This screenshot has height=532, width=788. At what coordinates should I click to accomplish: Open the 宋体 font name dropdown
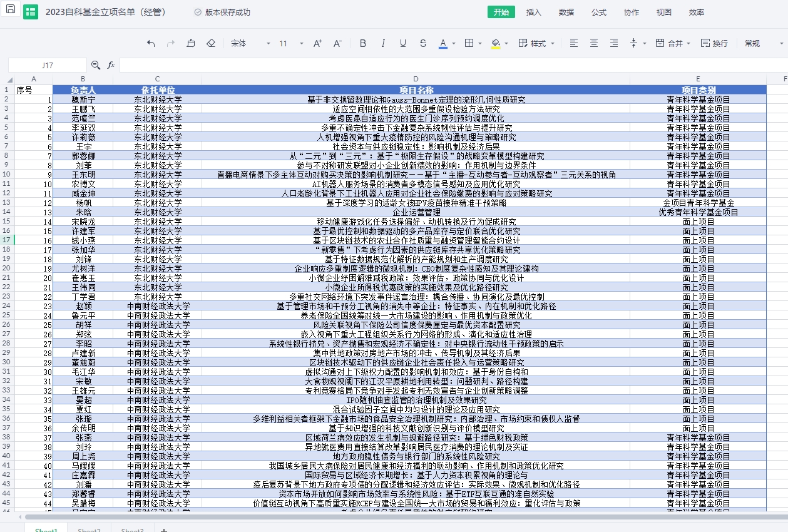250,43
